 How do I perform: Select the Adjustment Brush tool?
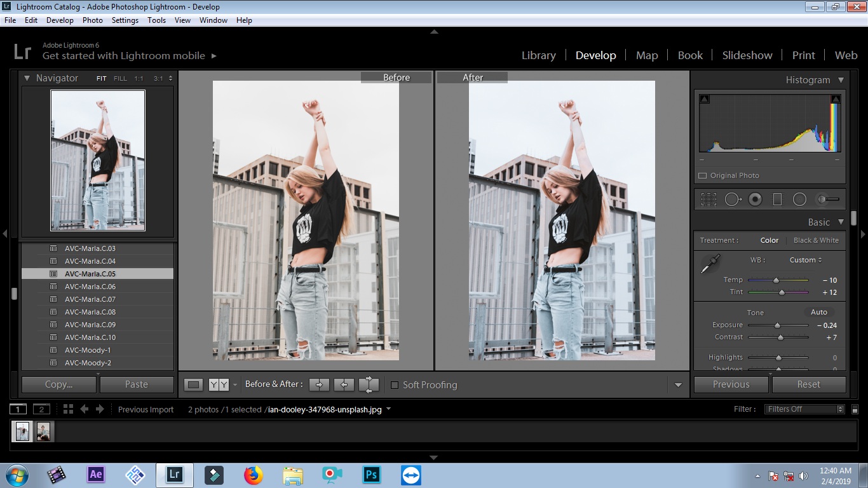[828, 200]
